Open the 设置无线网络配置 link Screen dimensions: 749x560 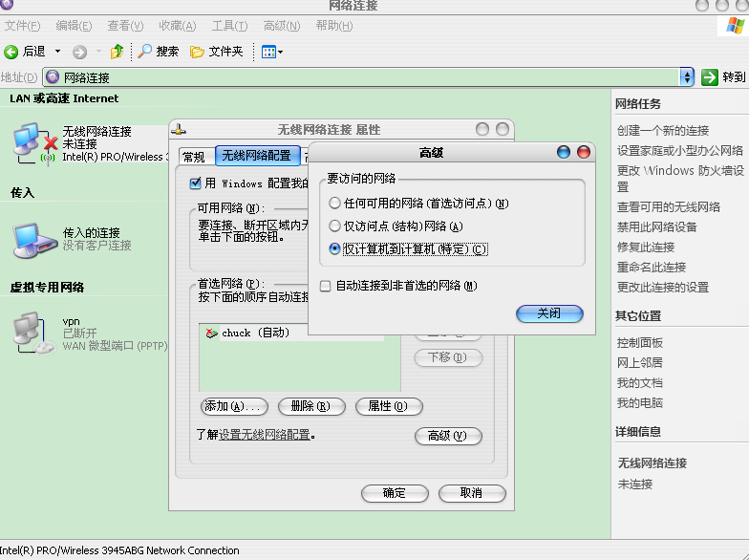[264, 435]
